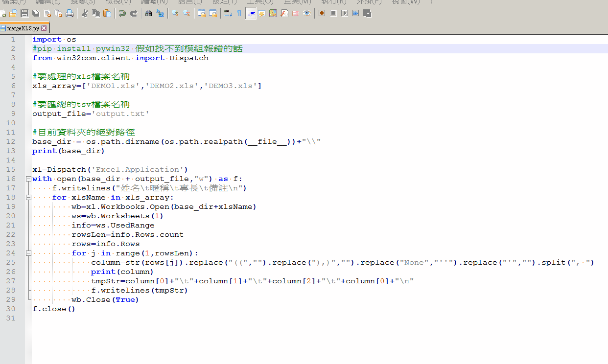
Task: Click line number 12 in the margin
Action: point(11,142)
